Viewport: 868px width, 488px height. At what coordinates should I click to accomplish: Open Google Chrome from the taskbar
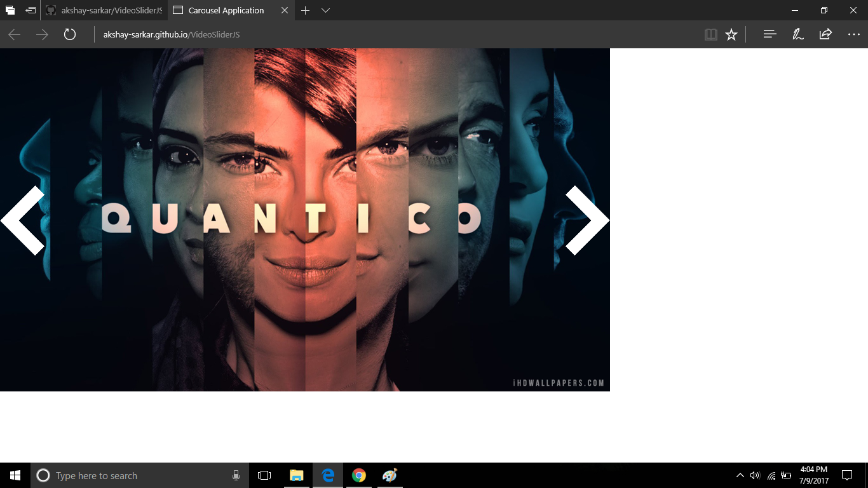(359, 475)
